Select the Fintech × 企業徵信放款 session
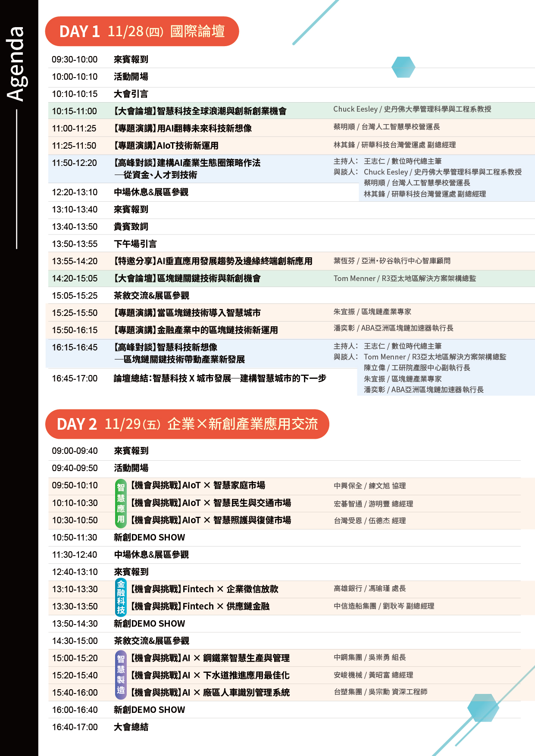The image size is (535, 756). (x=204, y=589)
